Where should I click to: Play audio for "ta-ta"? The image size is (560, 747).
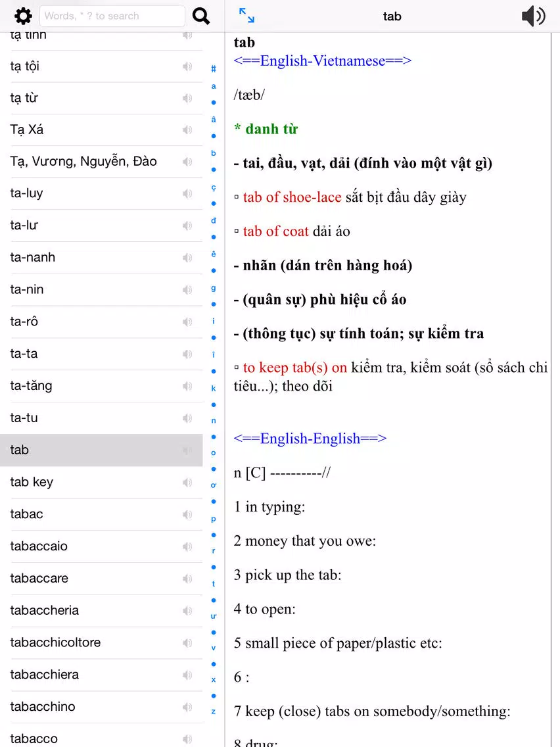point(187,354)
